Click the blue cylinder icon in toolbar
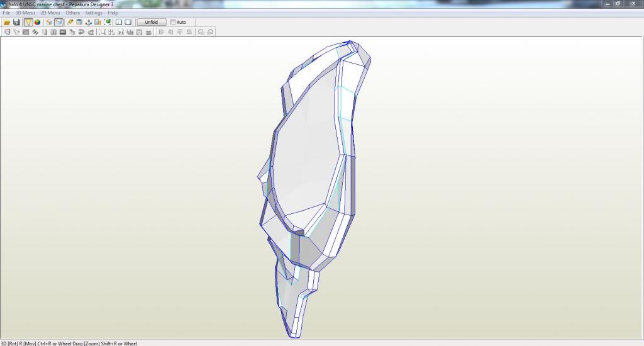 click(79, 22)
